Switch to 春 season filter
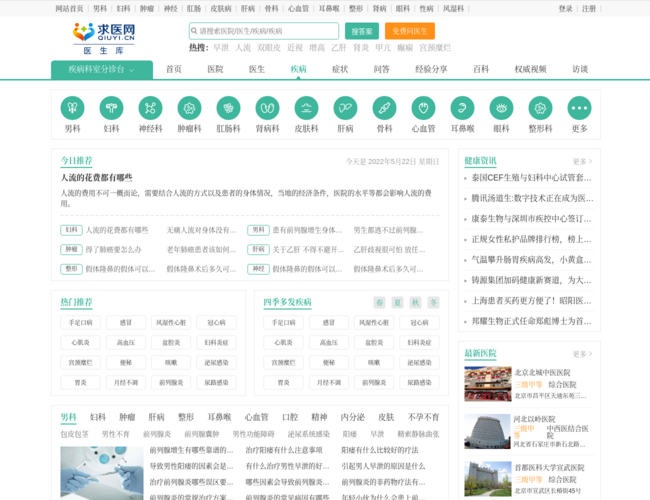 [380, 302]
